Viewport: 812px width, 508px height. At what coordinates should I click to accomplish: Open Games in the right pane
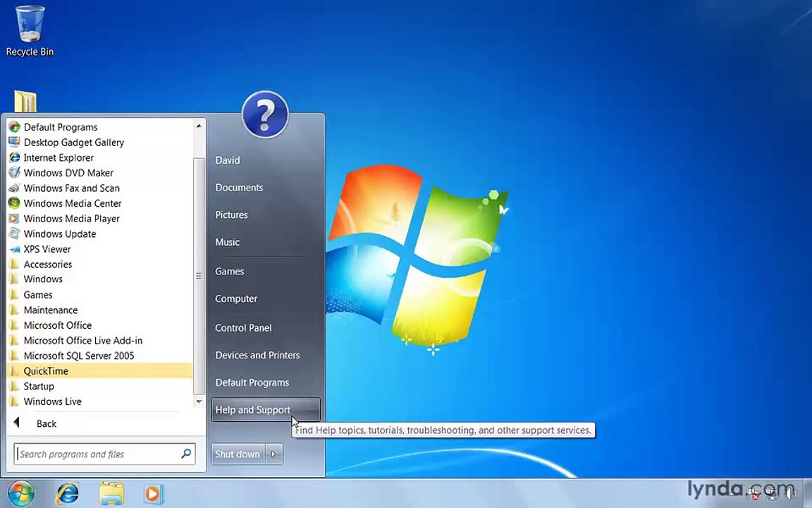pyautogui.click(x=229, y=271)
